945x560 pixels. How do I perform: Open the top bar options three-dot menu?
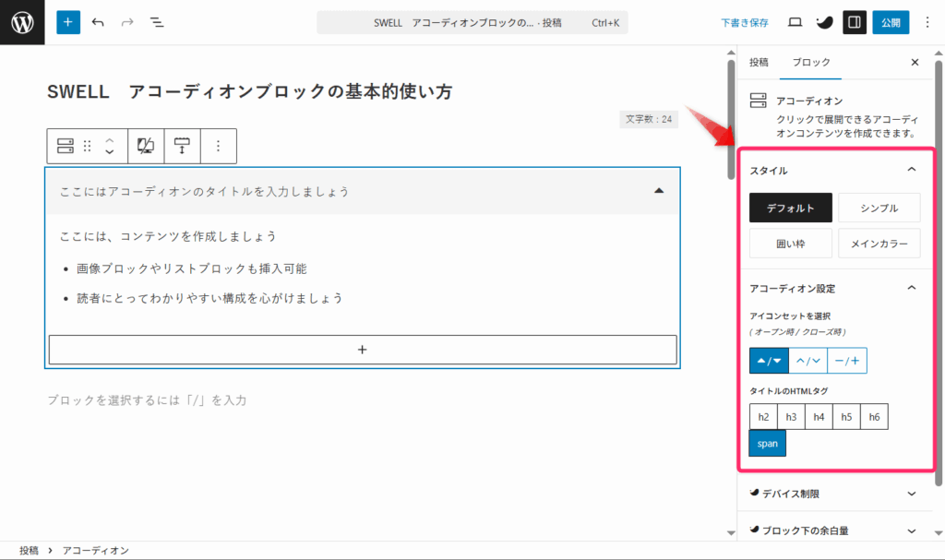[927, 22]
